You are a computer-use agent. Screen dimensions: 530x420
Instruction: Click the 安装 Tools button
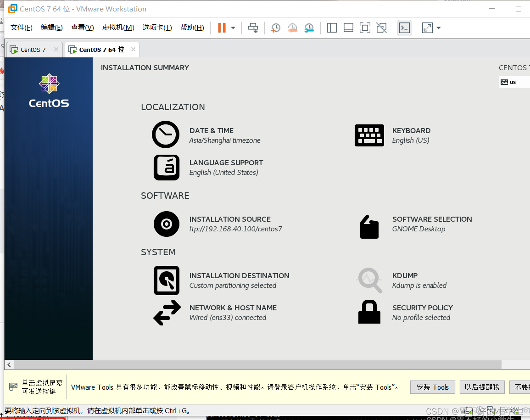432,387
